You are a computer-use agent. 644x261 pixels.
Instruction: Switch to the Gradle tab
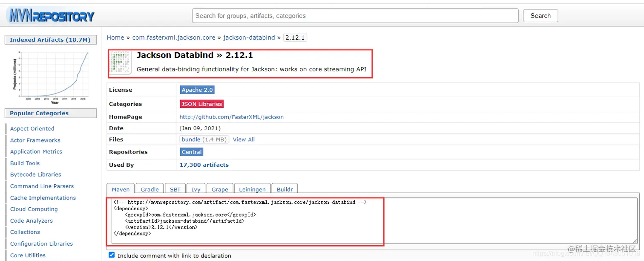tap(150, 189)
